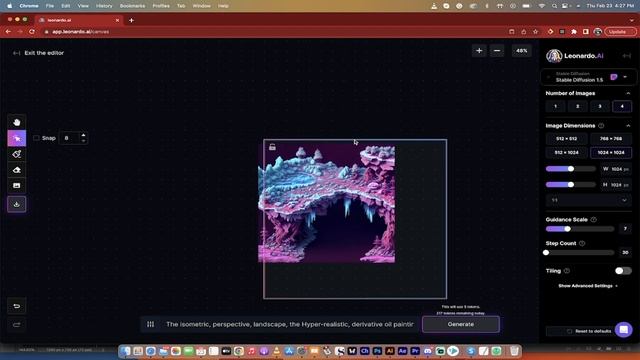Open the Chrome Edit menu
Image resolution: width=640 pixels, height=360 pixels.
pyautogui.click(x=66, y=6)
